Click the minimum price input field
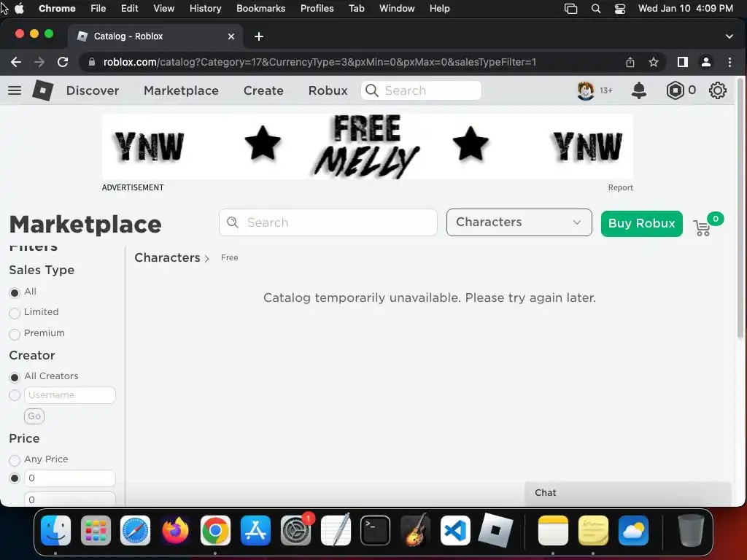Image resolution: width=747 pixels, height=560 pixels. 70,478
